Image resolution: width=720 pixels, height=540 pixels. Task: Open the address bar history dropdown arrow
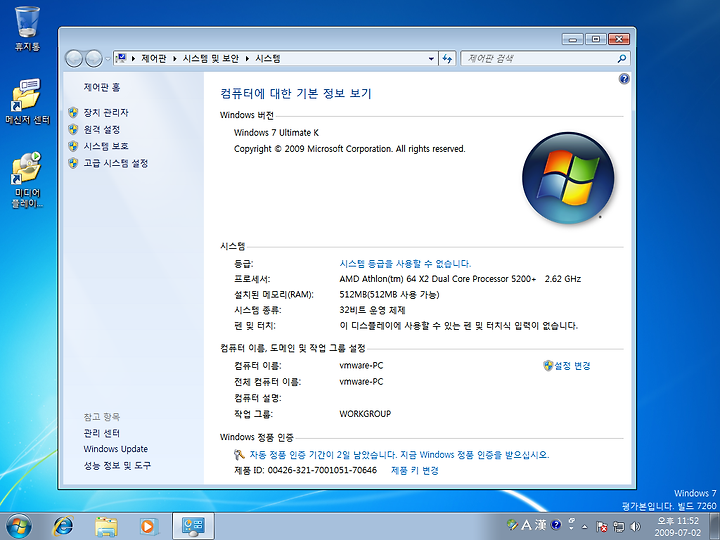[x=431, y=59]
